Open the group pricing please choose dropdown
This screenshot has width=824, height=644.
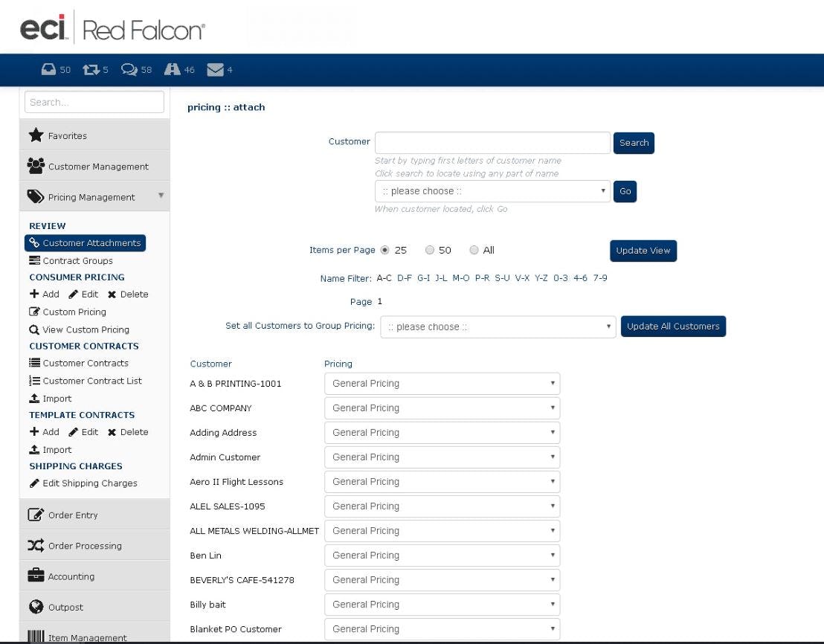[x=498, y=326]
